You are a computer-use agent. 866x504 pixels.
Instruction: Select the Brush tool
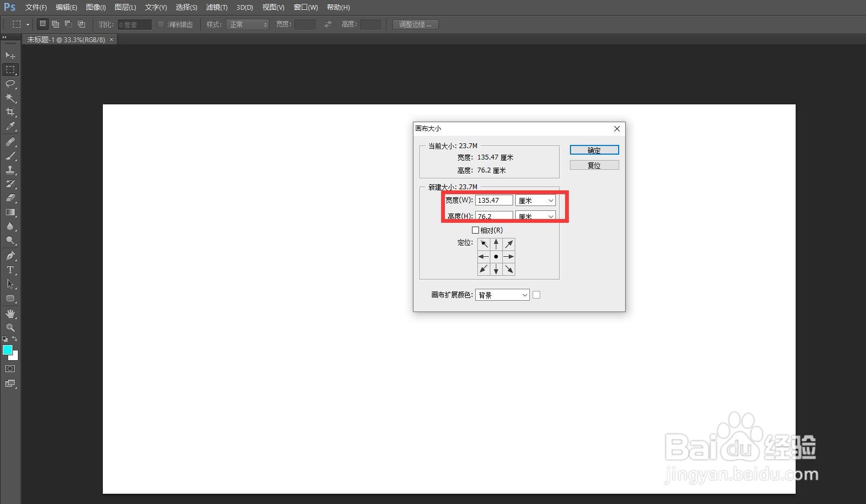point(10,156)
